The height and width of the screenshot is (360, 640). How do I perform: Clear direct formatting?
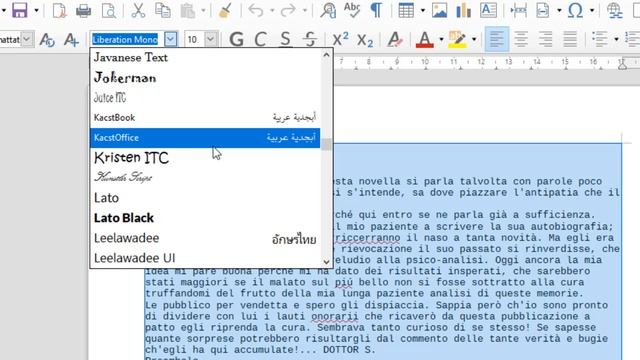(x=395, y=40)
